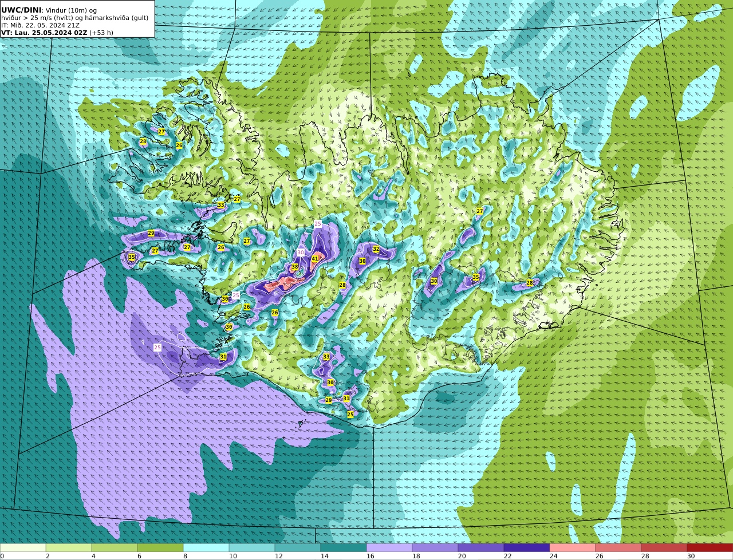Click the yellow gust marker 25
The height and width of the screenshot is (560, 733).
tap(350, 414)
